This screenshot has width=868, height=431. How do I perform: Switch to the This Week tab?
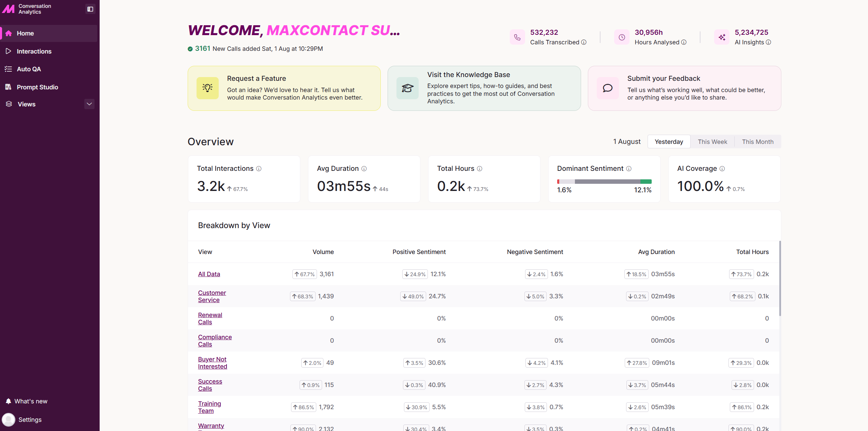pos(712,142)
